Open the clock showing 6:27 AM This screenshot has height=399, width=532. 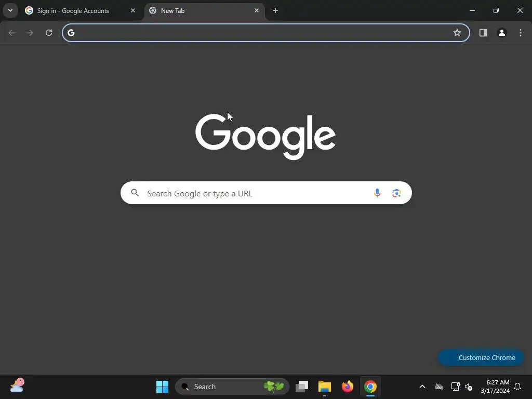tap(495, 387)
